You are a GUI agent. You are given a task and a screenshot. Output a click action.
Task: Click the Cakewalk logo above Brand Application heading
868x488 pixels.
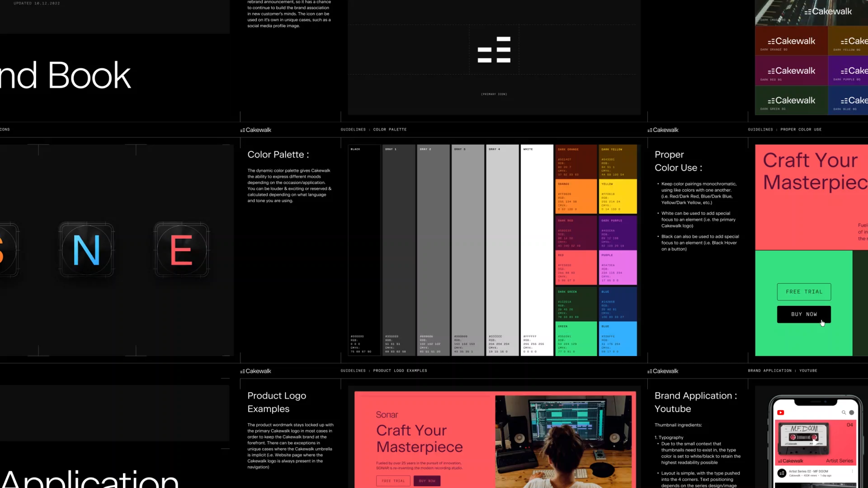pyautogui.click(x=663, y=371)
